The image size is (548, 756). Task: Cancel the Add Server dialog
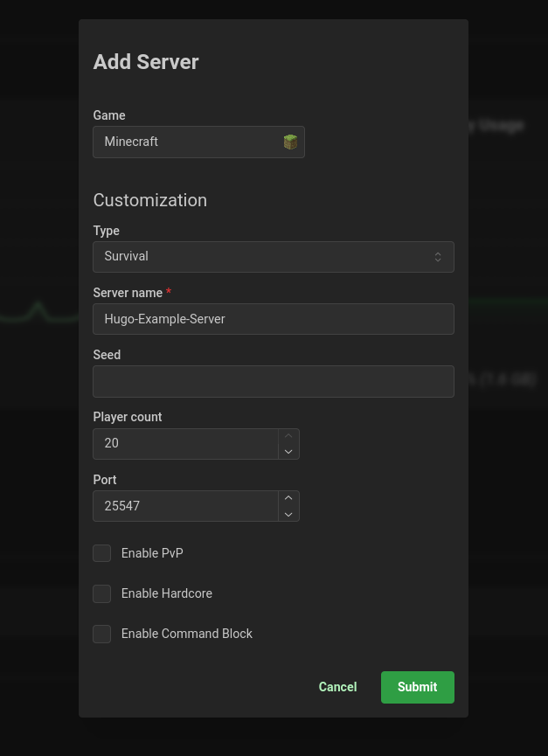click(337, 687)
